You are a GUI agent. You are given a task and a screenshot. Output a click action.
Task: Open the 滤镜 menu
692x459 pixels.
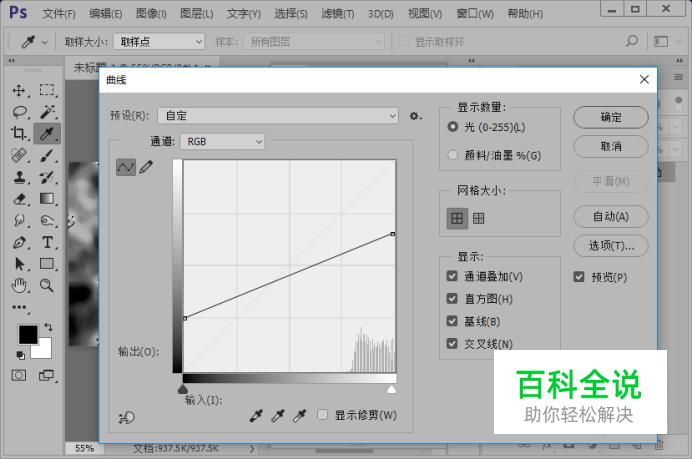338,14
